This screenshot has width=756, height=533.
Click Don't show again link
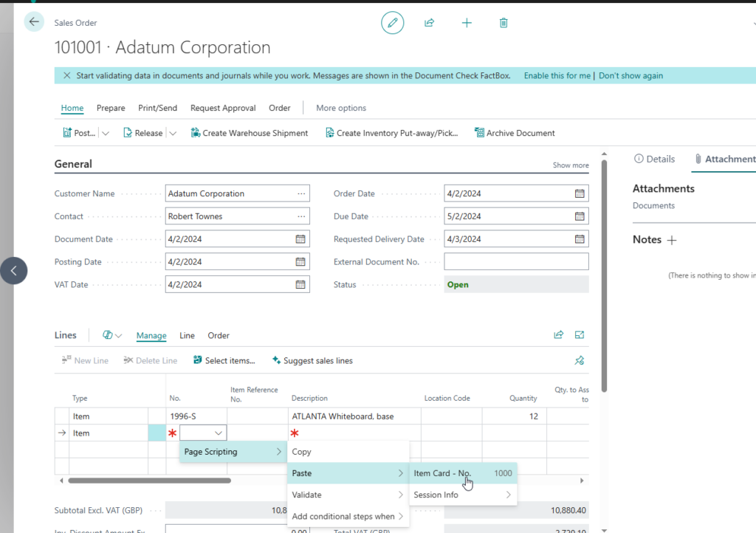pos(630,75)
